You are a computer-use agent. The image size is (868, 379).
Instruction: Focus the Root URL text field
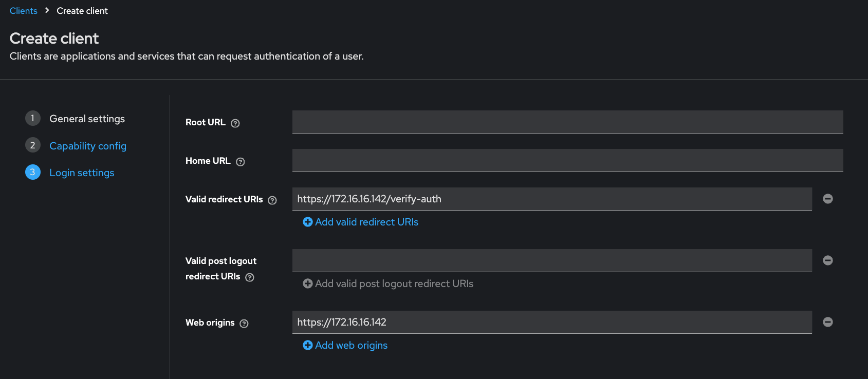(567, 122)
